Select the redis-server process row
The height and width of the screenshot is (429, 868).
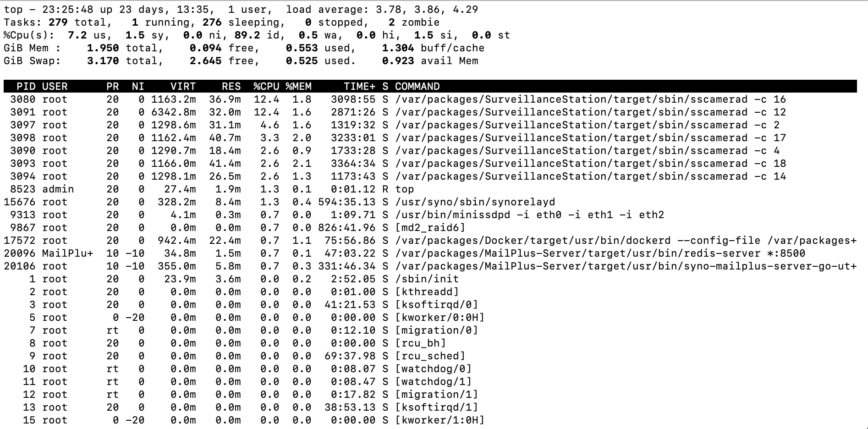430,253
